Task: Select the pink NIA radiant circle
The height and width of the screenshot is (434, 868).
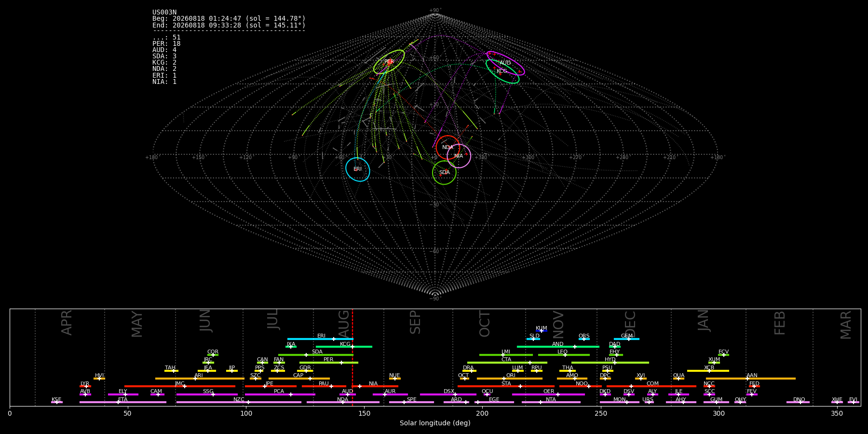Action: (459, 156)
